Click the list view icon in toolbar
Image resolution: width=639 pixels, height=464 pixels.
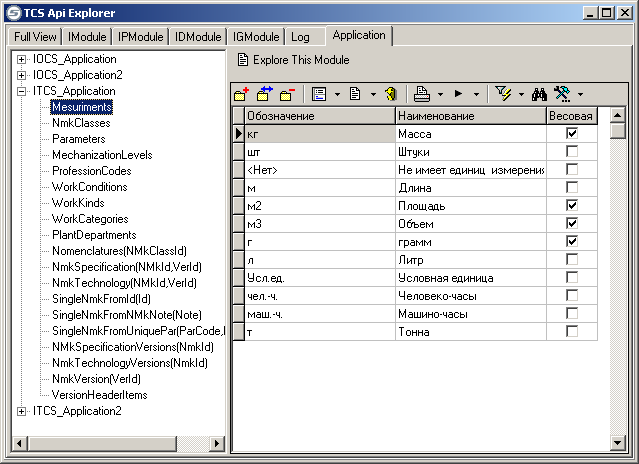click(x=320, y=95)
